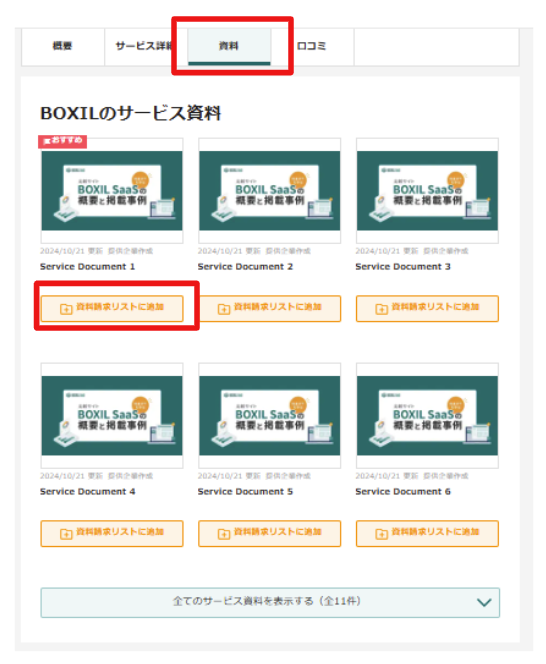The image size is (546, 664).
Task: Click the Service Document 3 title
Action: [403, 267]
